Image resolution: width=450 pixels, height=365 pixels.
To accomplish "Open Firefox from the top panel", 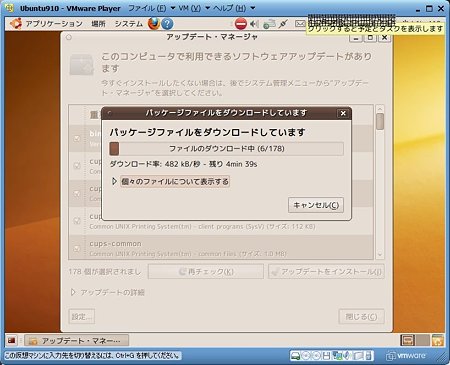I will (x=154, y=24).
